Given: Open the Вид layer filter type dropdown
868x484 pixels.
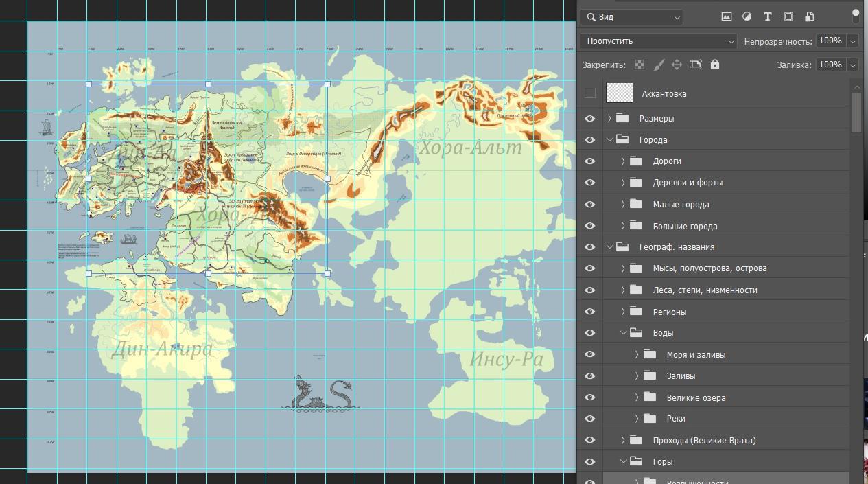Looking at the screenshot, I should click(x=631, y=17).
